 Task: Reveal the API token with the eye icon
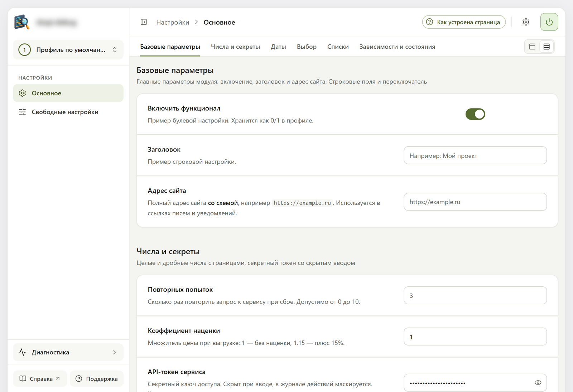tap(538, 383)
